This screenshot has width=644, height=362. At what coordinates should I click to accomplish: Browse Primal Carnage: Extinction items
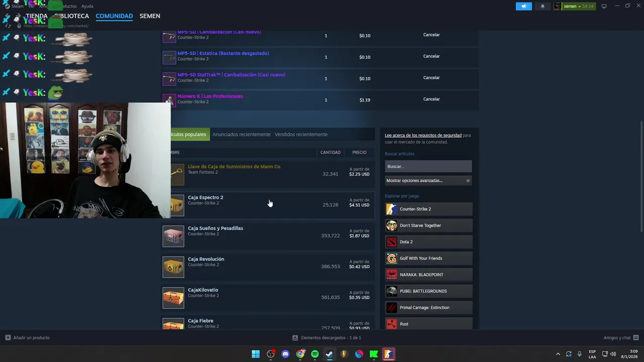[429, 308]
